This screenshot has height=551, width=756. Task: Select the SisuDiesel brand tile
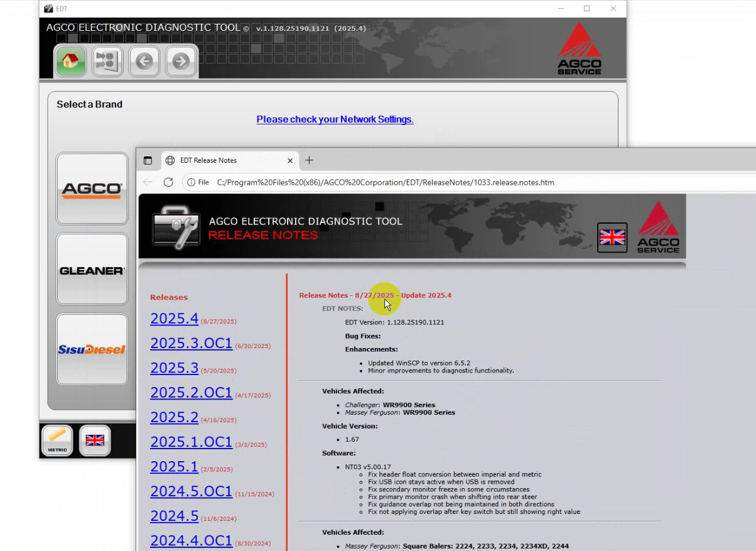(x=92, y=349)
